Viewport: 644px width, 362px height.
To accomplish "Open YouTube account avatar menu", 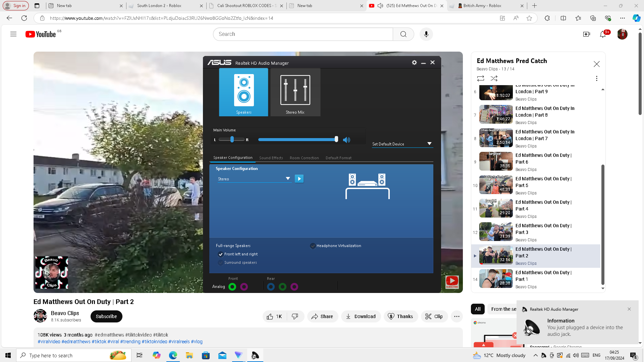I will pos(622,34).
